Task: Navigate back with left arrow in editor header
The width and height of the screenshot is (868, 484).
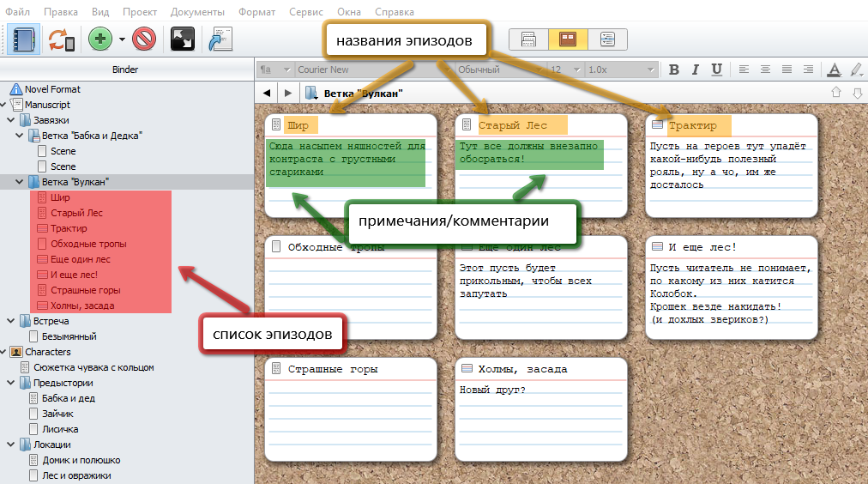Action: 267,93
